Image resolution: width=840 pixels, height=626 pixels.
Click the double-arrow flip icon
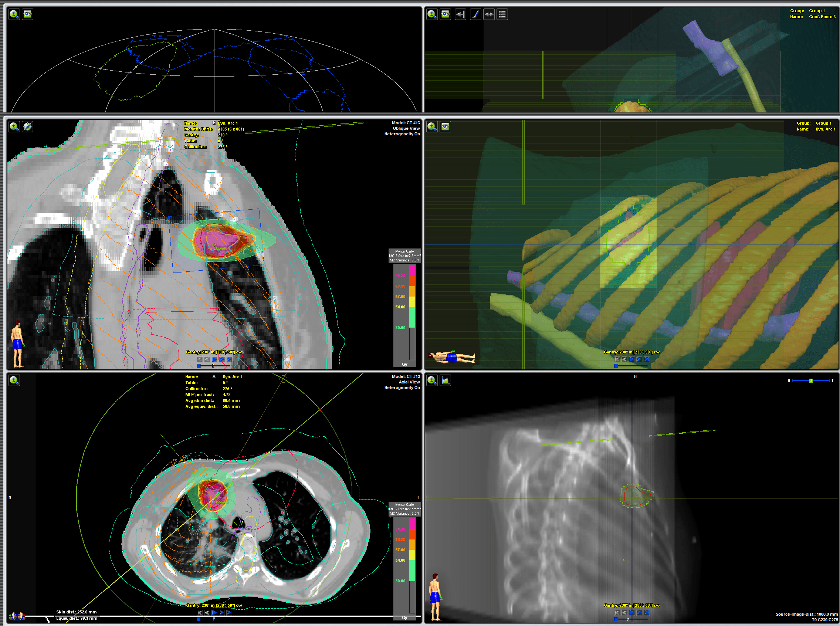click(x=489, y=14)
